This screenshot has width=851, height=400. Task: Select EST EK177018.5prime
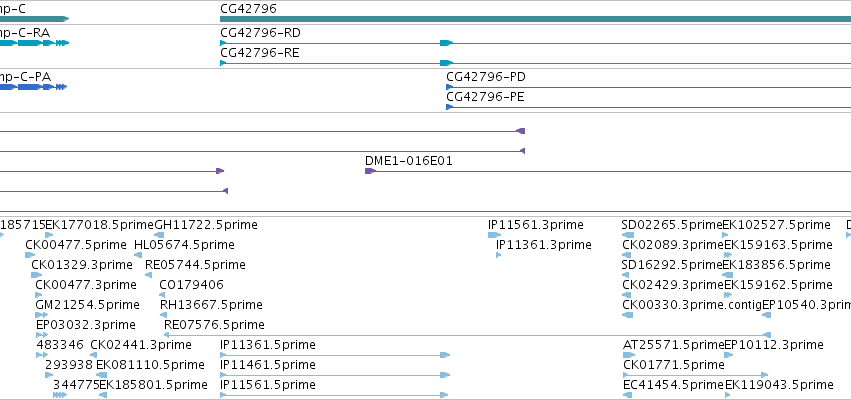100,225
